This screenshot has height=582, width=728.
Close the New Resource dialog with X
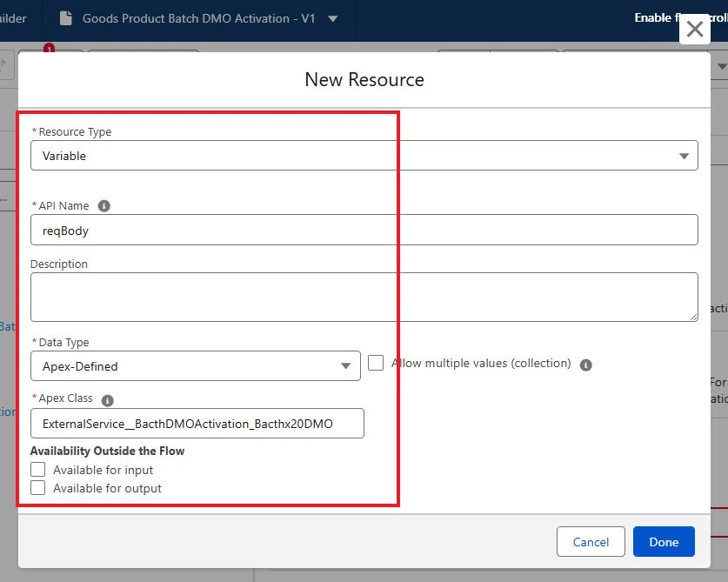coord(695,29)
